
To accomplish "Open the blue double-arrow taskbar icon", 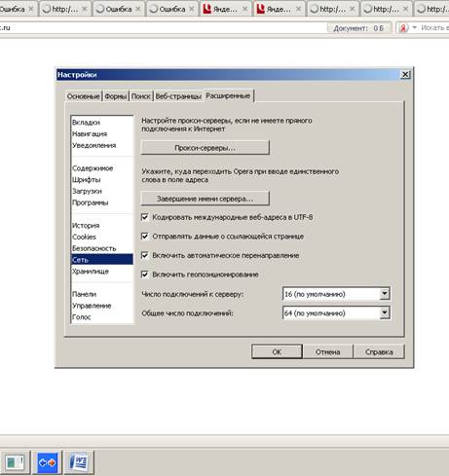I will pos(47,462).
